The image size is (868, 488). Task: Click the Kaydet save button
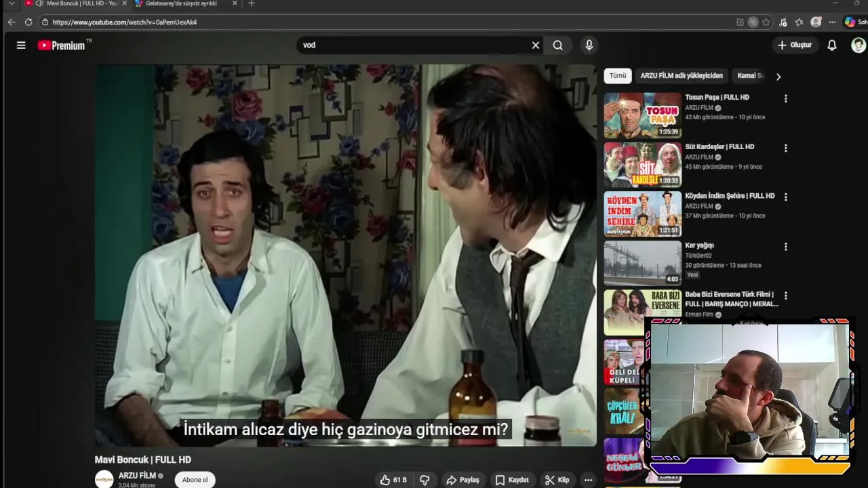pyautogui.click(x=512, y=480)
